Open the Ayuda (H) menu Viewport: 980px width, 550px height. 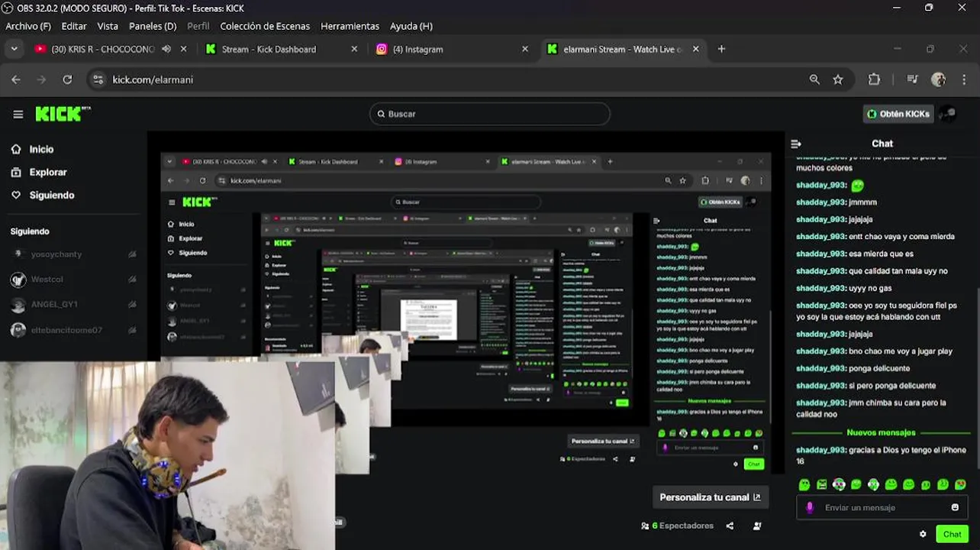click(x=411, y=26)
